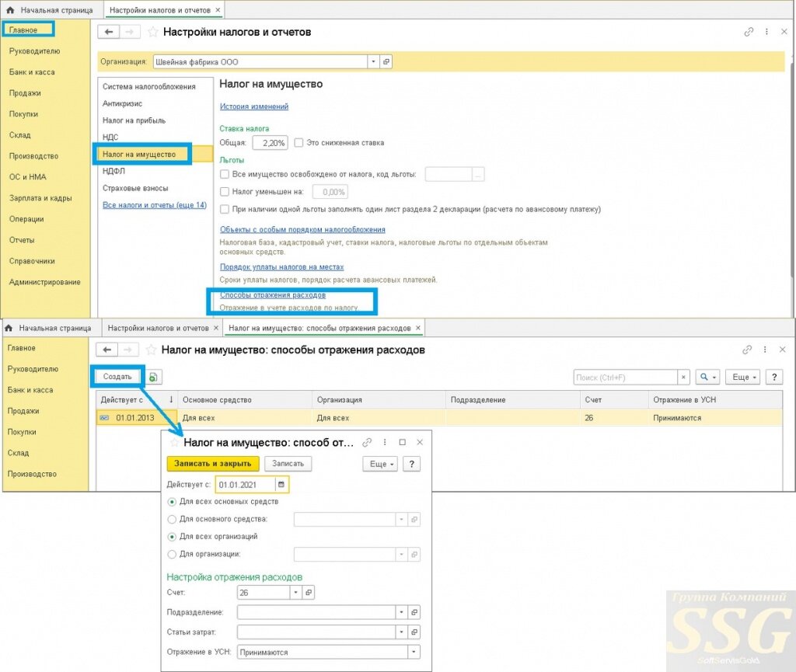Expand the Статьи затрат dropdown

click(x=402, y=632)
